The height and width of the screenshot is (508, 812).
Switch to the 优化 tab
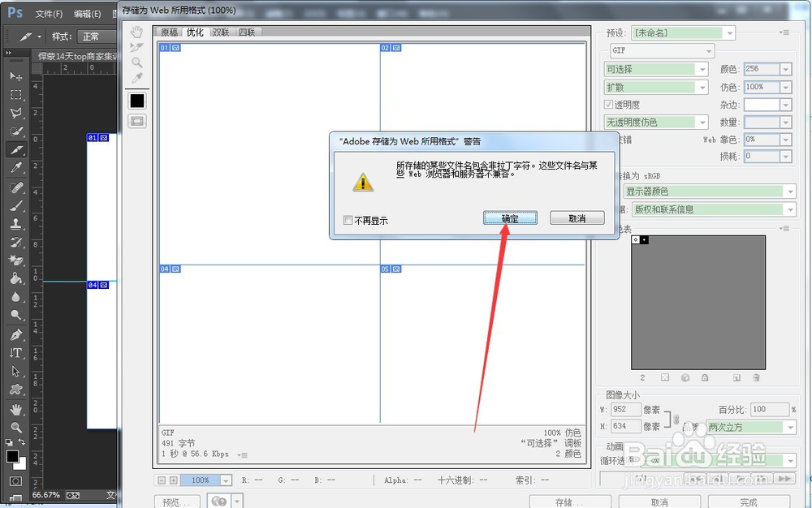coord(195,32)
